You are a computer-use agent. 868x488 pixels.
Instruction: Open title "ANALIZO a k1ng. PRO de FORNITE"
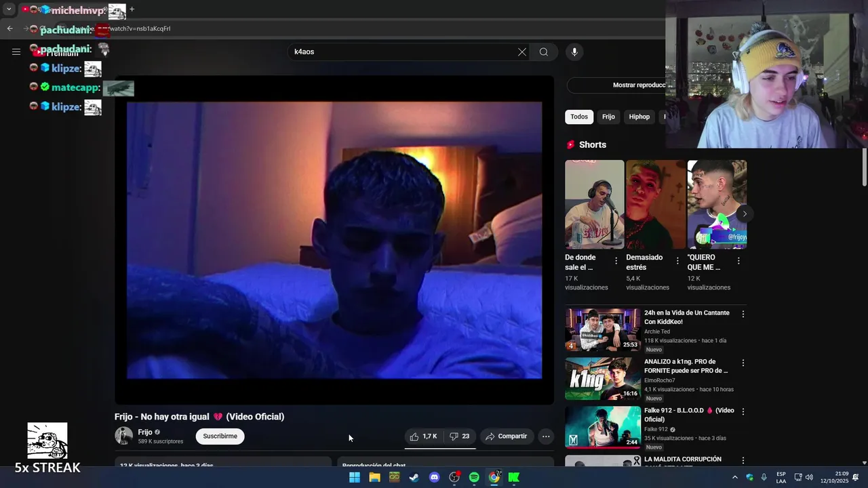tap(686, 366)
